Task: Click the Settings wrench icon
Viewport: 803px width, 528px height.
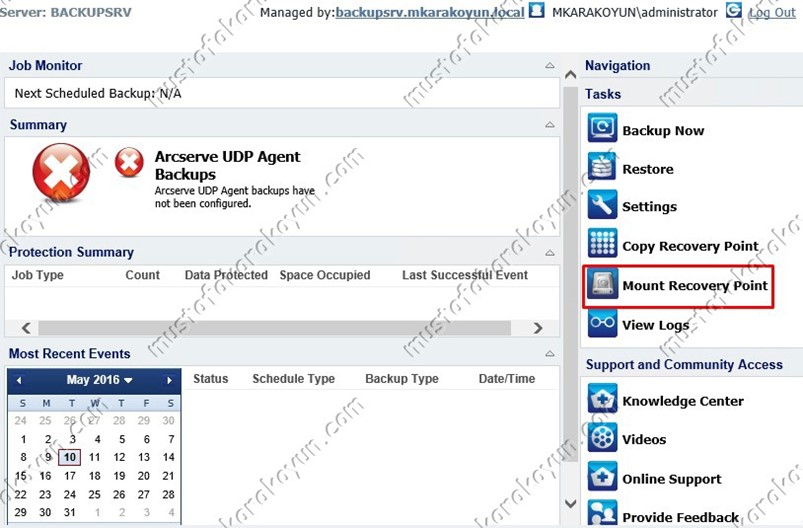Action: point(602,205)
